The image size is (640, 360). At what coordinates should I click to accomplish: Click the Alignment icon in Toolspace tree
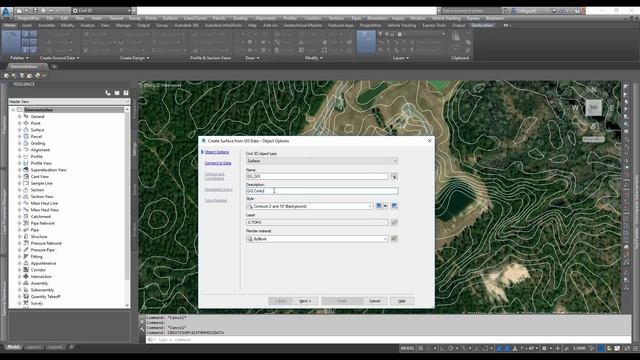26,150
